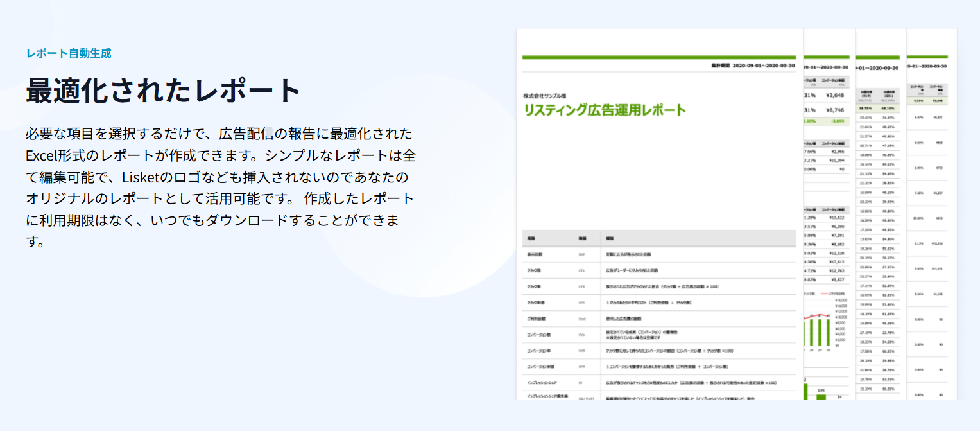Click the green リスティング広告運用レポート title
This screenshot has height=431, width=980.
point(605,110)
